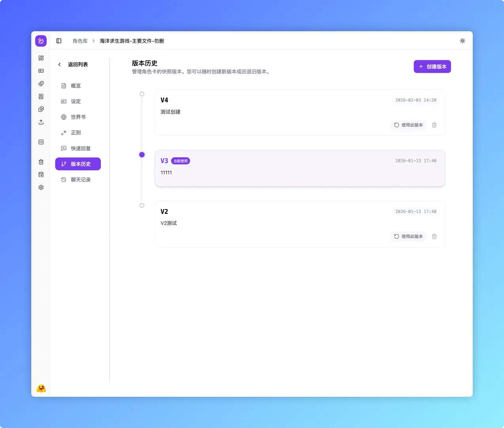Click 使用此版本 on V2 card
The height and width of the screenshot is (428, 504).
[x=408, y=236]
